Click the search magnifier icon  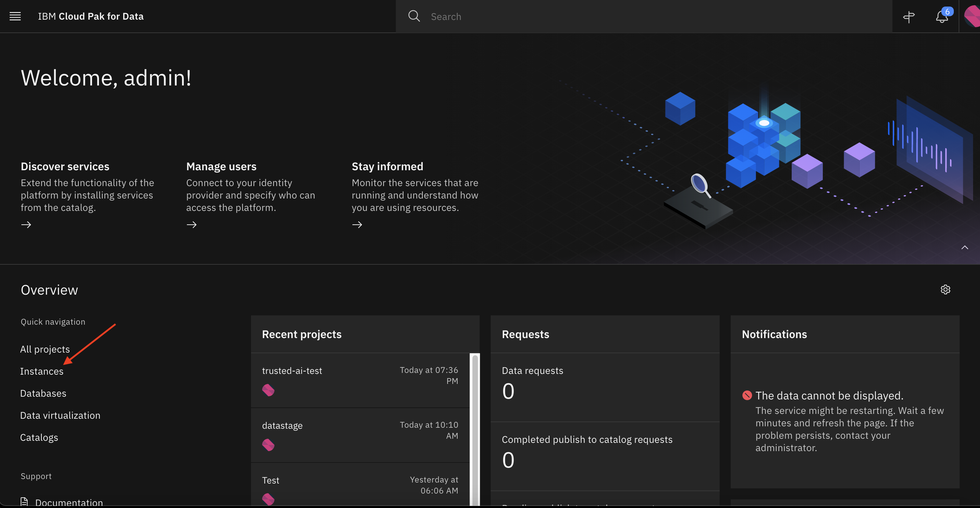tap(414, 16)
